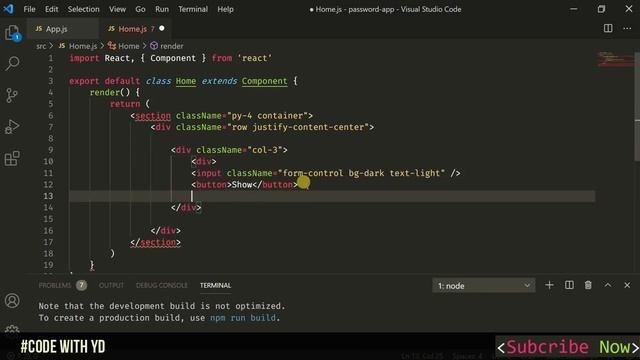Click the closing section tag on line 17
This screenshot has width=640, height=360.
[155, 242]
